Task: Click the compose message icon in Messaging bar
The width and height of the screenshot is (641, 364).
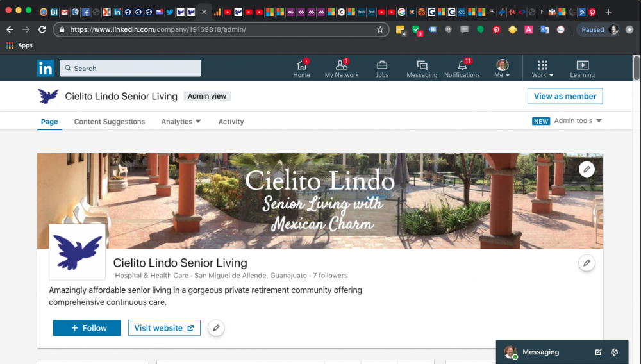Action: point(598,352)
